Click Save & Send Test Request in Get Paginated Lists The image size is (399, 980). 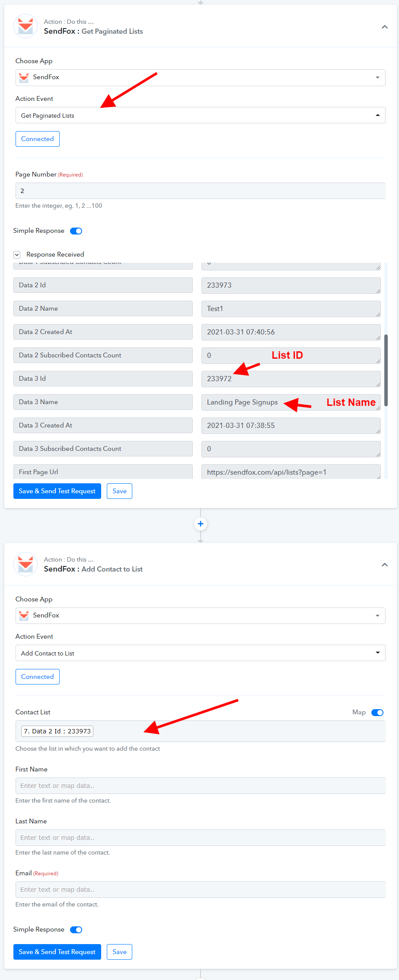tap(57, 491)
